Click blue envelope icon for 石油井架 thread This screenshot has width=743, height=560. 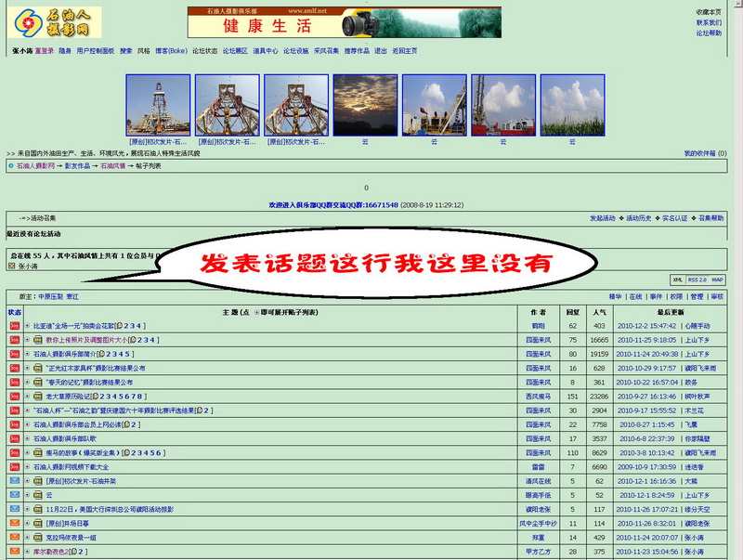pos(15,481)
